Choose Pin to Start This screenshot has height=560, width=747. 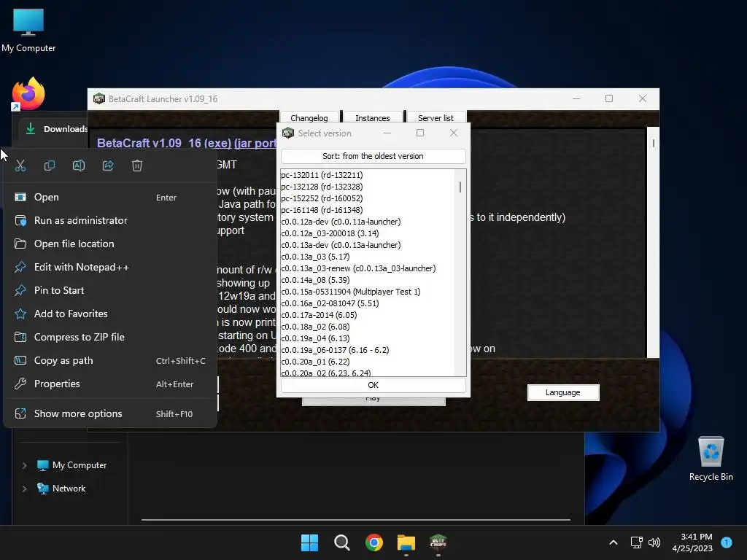pyautogui.click(x=110, y=290)
